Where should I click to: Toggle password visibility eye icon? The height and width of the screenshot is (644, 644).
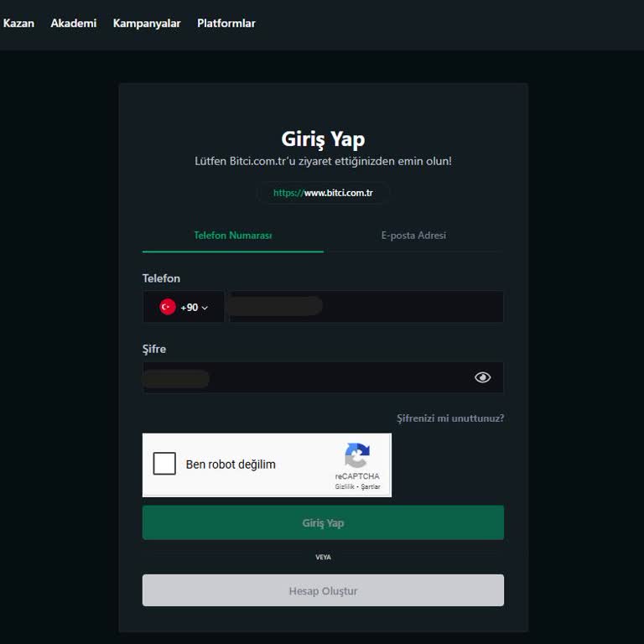pos(483,377)
